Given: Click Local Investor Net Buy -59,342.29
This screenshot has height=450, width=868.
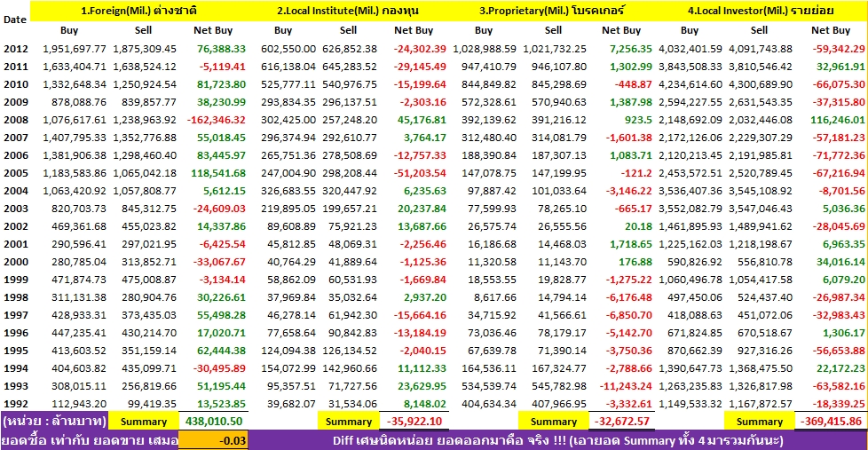Looking at the screenshot, I should pos(838,49).
